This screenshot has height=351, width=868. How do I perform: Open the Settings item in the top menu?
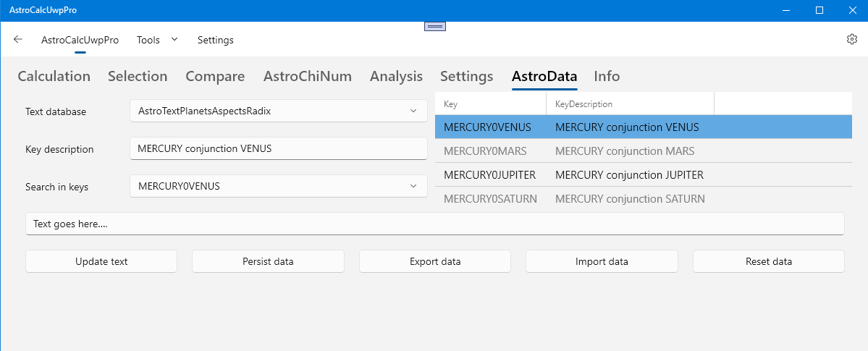click(x=216, y=41)
